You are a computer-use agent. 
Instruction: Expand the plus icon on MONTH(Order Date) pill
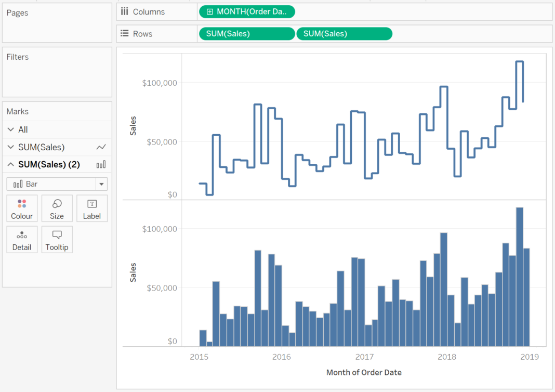tap(209, 11)
